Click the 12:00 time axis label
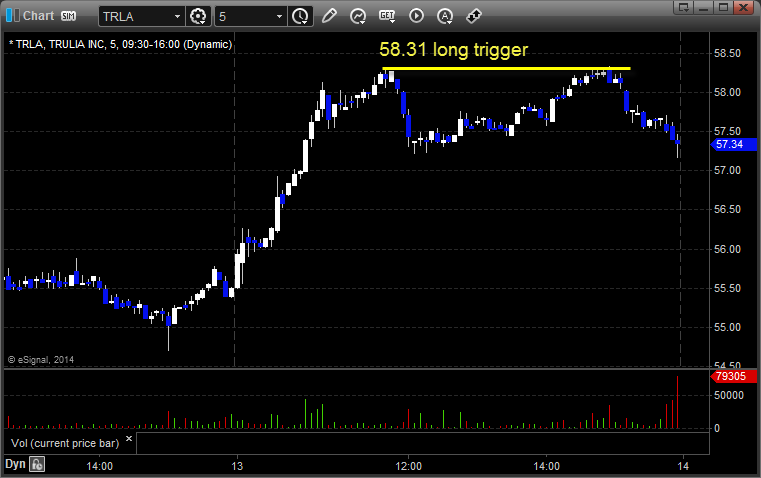 coord(409,466)
